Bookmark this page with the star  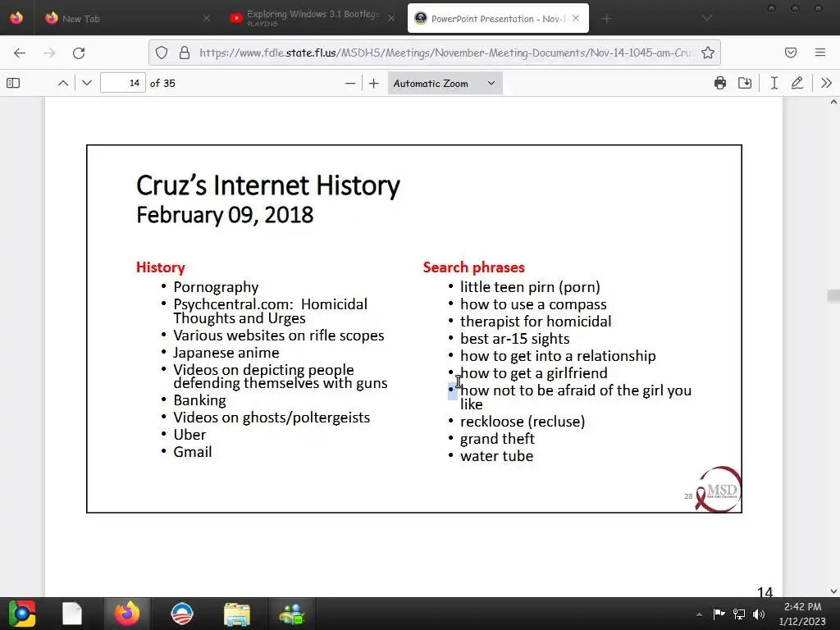coord(708,52)
